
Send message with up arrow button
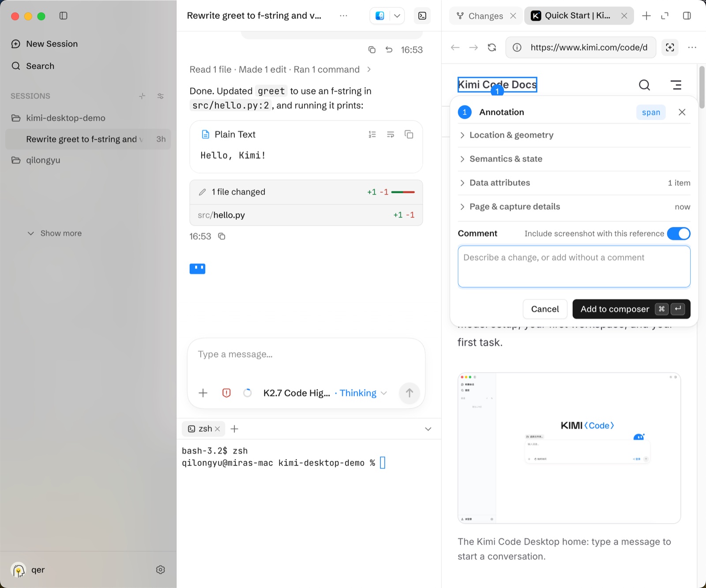coord(409,393)
